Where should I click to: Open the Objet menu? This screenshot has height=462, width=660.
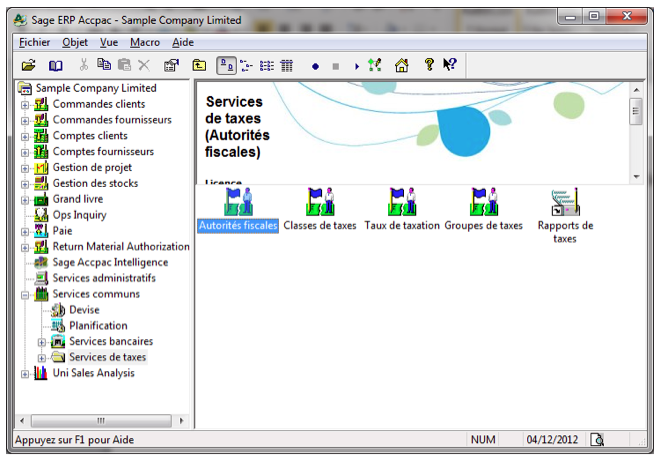pyautogui.click(x=75, y=42)
